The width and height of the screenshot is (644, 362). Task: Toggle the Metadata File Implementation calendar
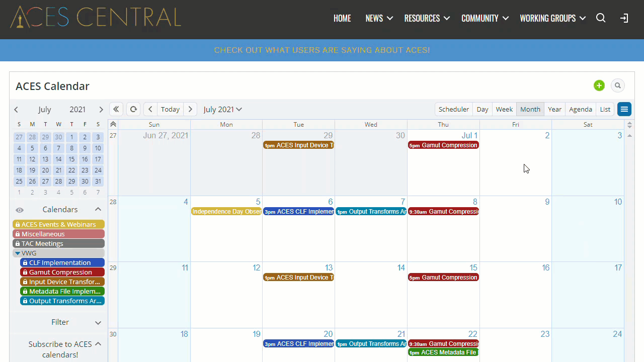click(62, 291)
